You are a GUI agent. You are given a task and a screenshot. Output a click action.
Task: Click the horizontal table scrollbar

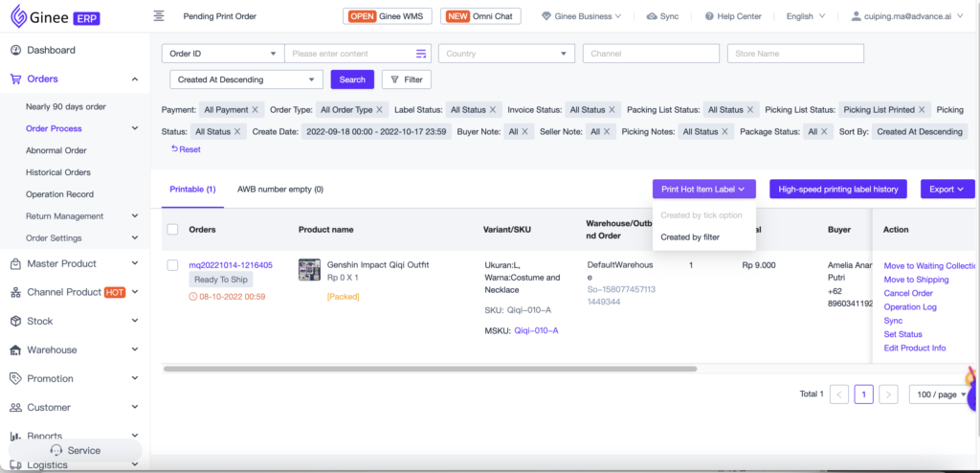[x=430, y=370]
